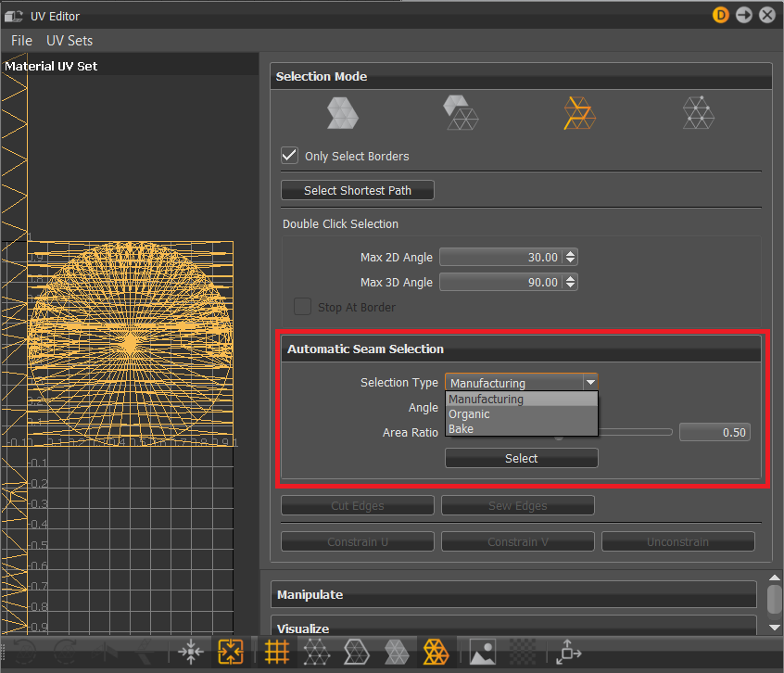Screen dimensions: 784x673
Task: Click the UV Editor title bar icon
Action: pyautogui.click(x=14, y=16)
